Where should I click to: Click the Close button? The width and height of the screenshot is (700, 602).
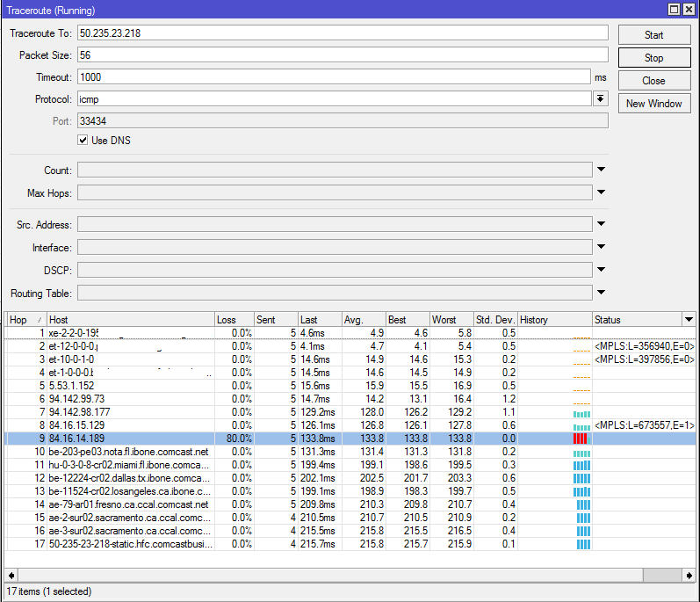pyautogui.click(x=654, y=81)
